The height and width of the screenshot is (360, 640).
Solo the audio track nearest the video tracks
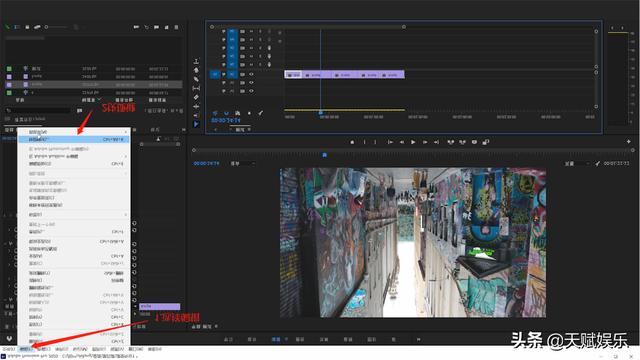pos(260,64)
